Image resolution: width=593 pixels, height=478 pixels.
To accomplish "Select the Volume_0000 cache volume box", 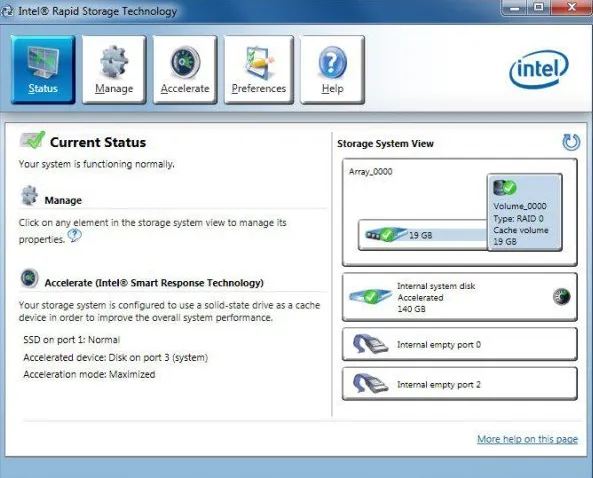I will coord(525,212).
